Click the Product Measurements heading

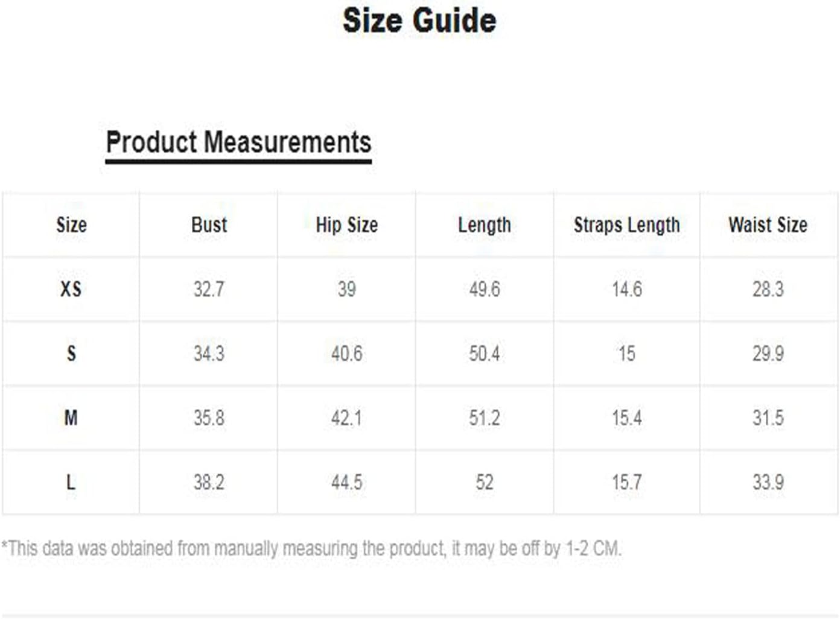pyautogui.click(x=238, y=143)
